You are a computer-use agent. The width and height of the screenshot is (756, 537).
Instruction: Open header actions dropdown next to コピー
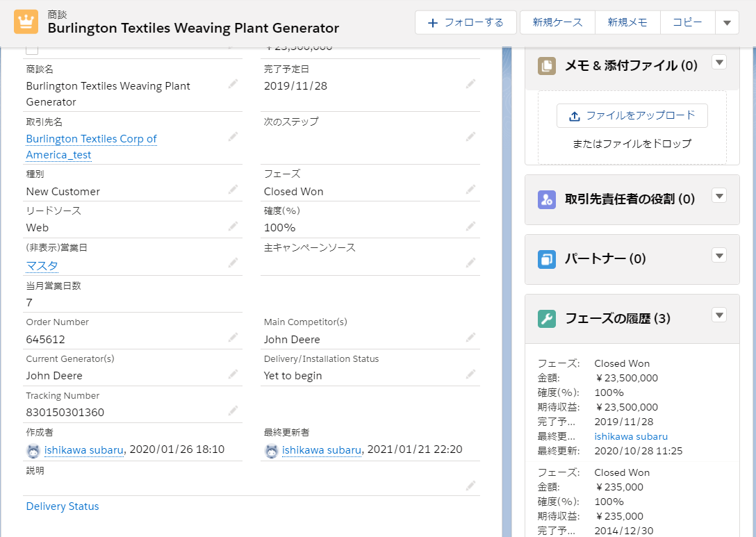pos(727,23)
